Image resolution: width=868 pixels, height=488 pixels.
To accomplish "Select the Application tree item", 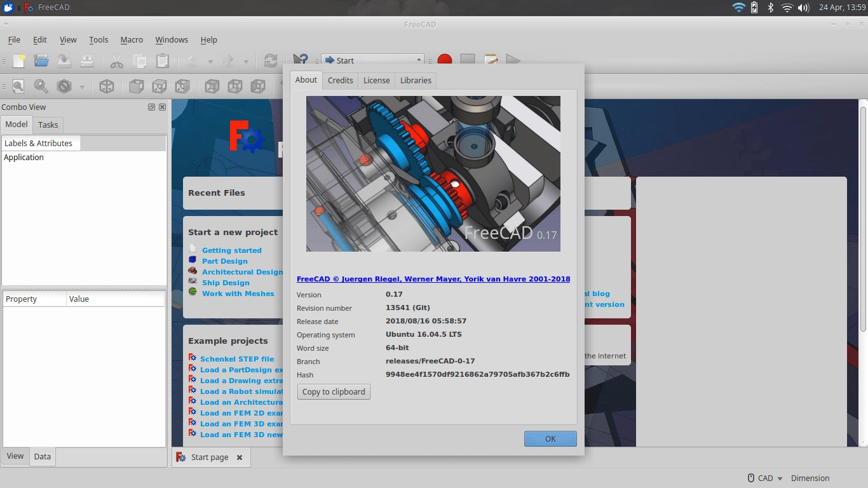I will point(24,158).
